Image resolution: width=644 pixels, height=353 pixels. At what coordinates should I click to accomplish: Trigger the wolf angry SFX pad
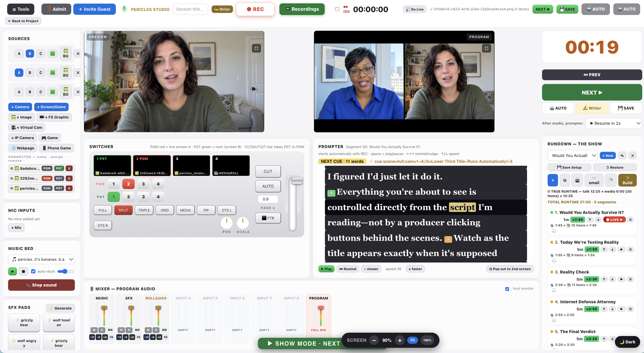tap(24, 343)
